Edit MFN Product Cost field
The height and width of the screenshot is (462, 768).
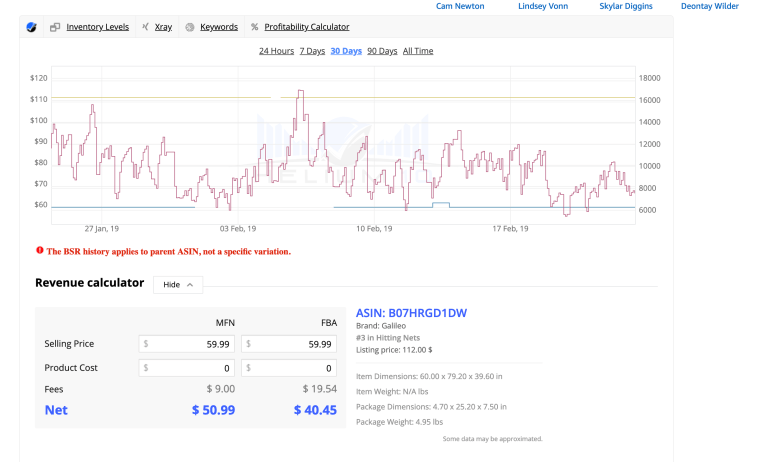point(187,368)
